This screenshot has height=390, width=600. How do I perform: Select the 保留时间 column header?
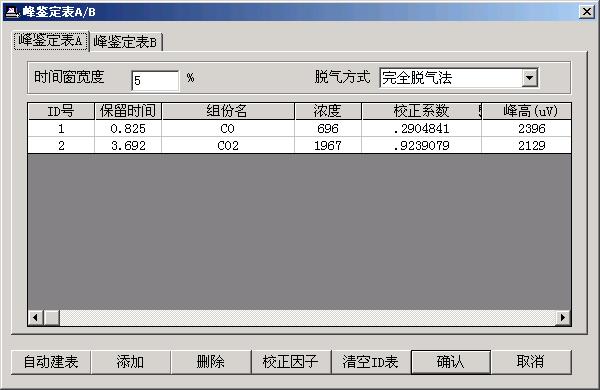pyautogui.click(x=128, y=111)
